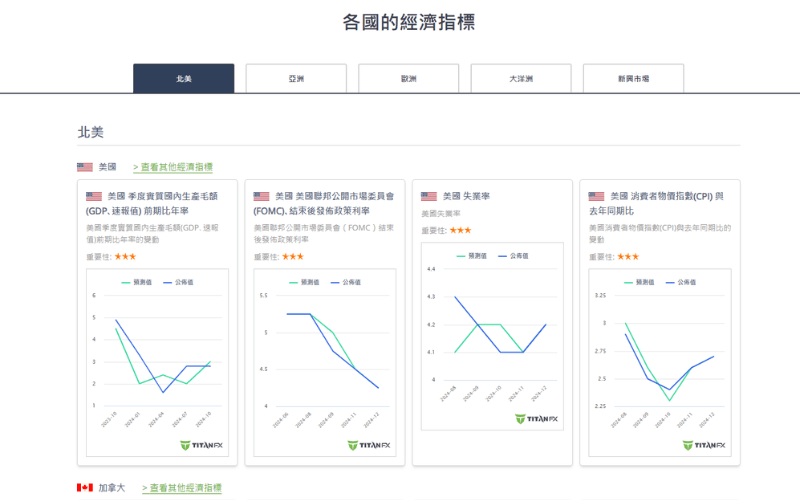Open the 美國聯邦公開市場委員會 FOMC card title
The image size is (800, 500).
[x=323, y=203]
